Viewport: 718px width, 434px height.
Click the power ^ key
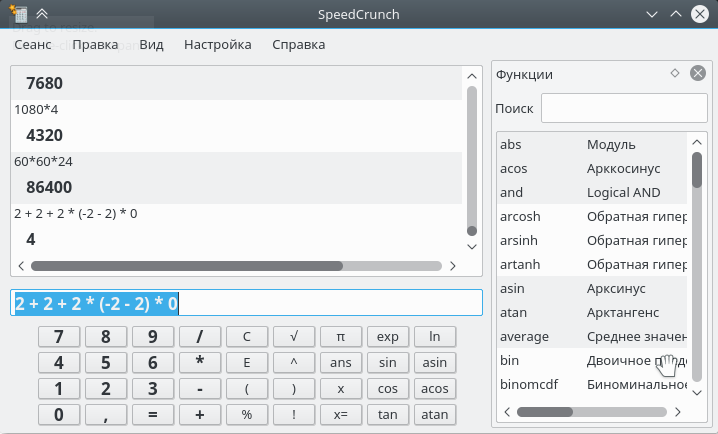294,363
